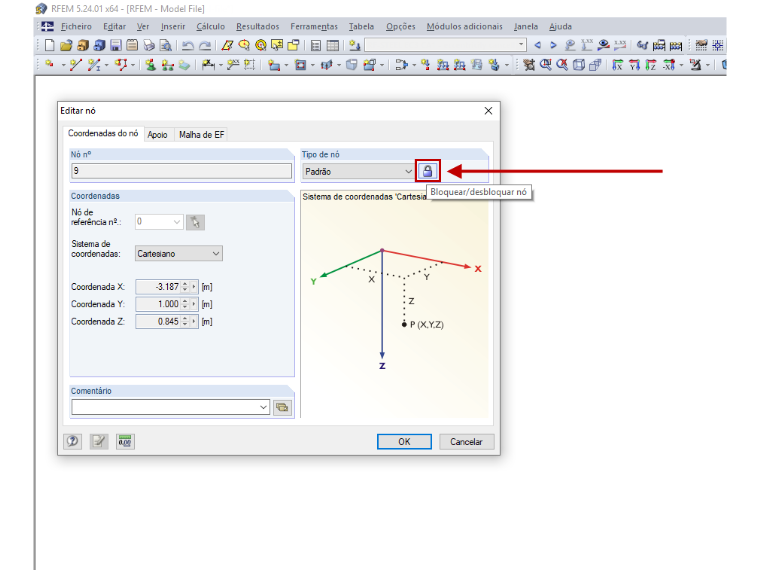Undo the last action
This screenshot has width=760, height=570.
(188, 46)
